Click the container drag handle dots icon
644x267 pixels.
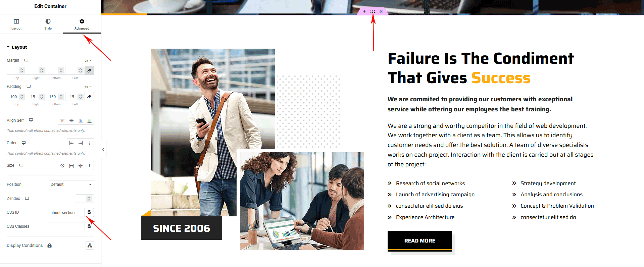pos(373,11)
